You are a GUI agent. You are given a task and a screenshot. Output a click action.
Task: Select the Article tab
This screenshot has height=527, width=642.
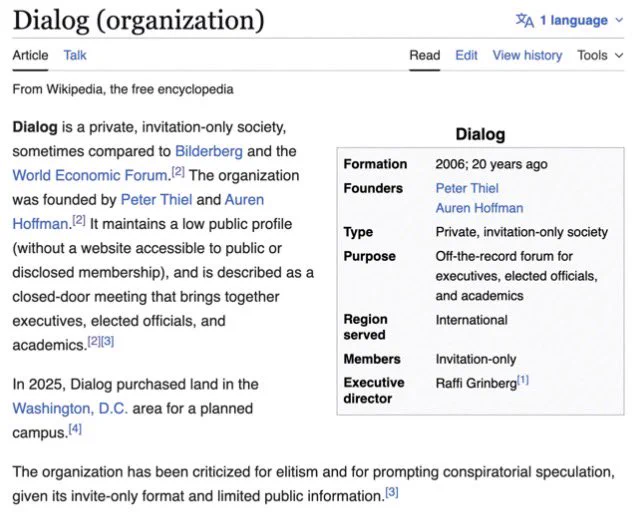30,55
